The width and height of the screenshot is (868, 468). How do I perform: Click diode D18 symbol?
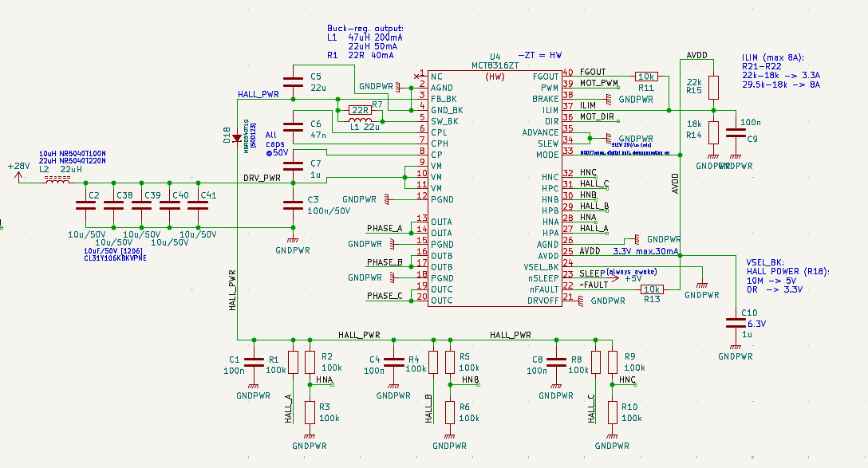pyautogui.click(x=237, y=138)
